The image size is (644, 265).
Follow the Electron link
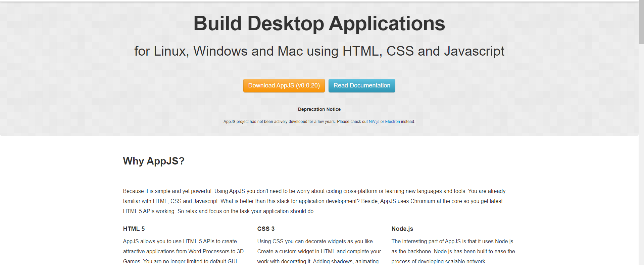[392, 122]
